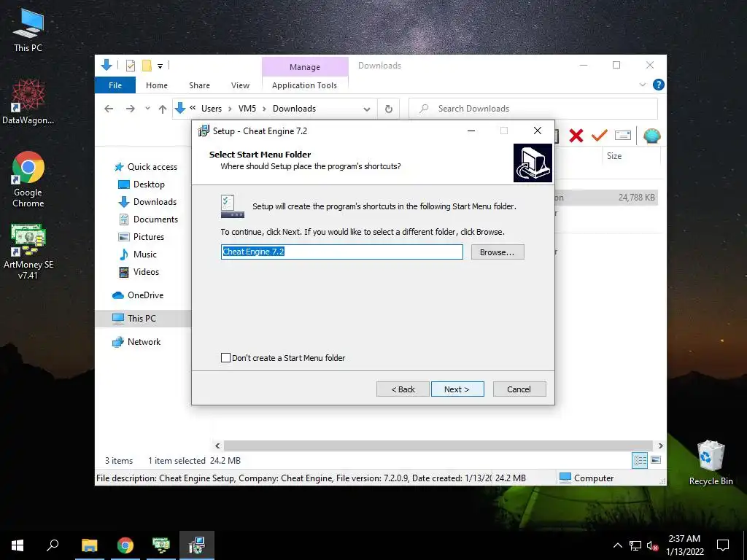Select This PC in navigation pane

(x=143, y=319)
